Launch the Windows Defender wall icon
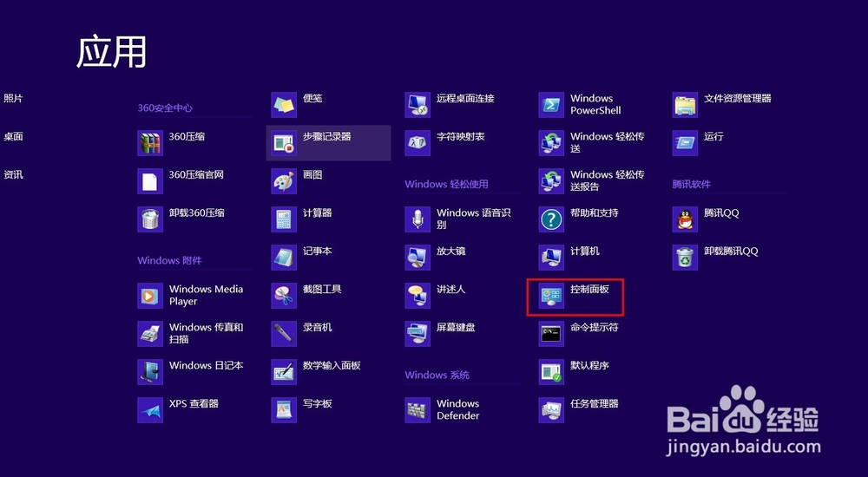The height and width of the screenshot is (477, 868). coord(418,410)
